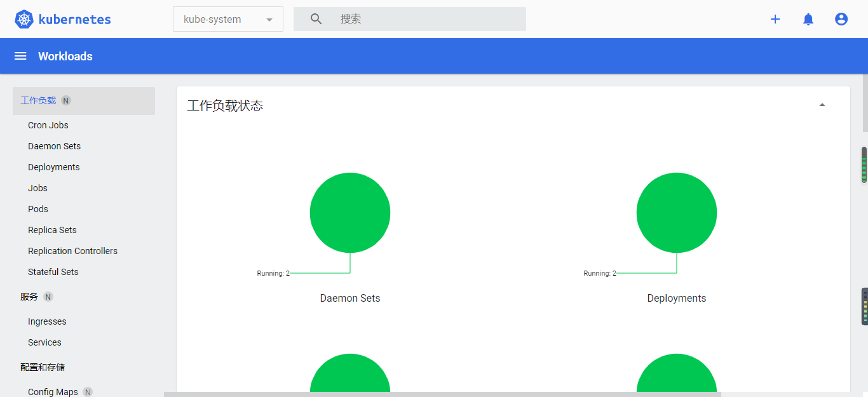Click the Deployments green status circle

pos(677,213)
